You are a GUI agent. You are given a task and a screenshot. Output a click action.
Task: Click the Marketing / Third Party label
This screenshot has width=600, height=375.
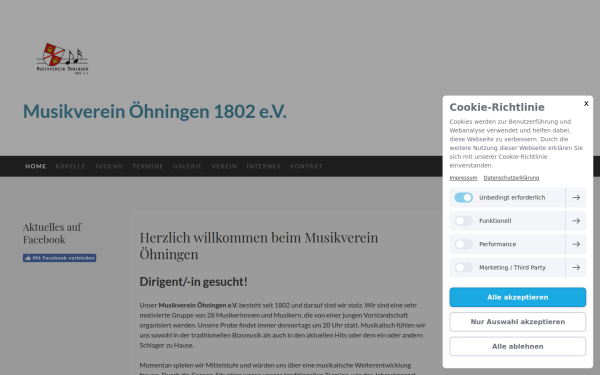(x=512, y=267)
